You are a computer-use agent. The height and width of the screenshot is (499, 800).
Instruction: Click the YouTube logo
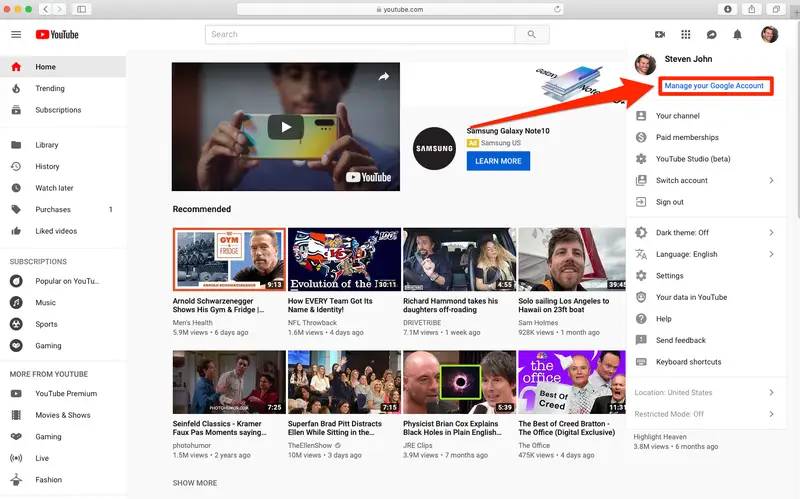click(57, 35)
